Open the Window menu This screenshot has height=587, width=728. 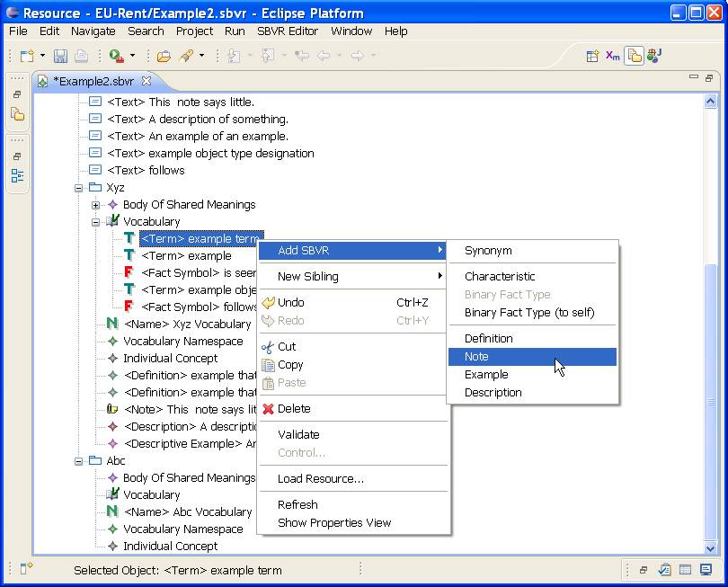[351, 31]
